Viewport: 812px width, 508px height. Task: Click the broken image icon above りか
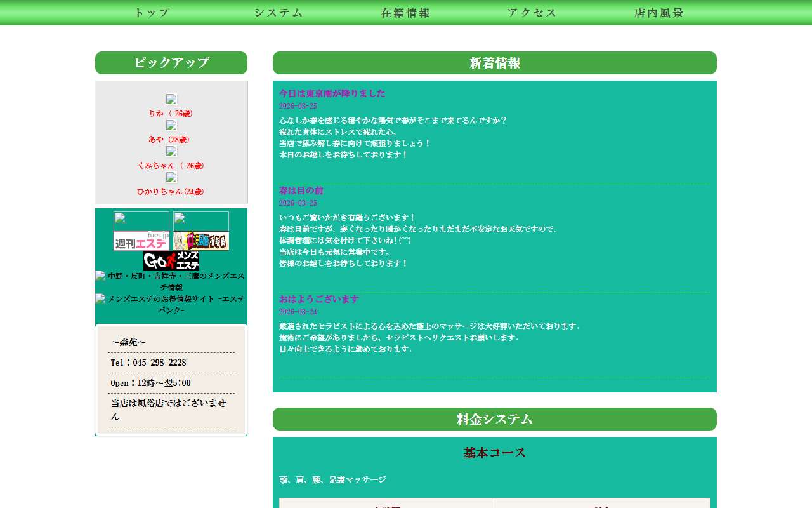point(171,99)
